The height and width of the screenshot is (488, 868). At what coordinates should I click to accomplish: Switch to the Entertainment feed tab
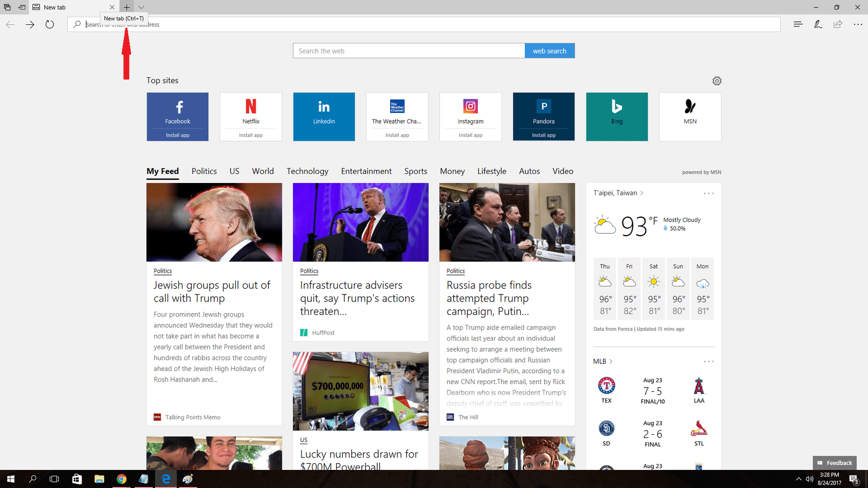pyautogui.click(x=366, y=171)
